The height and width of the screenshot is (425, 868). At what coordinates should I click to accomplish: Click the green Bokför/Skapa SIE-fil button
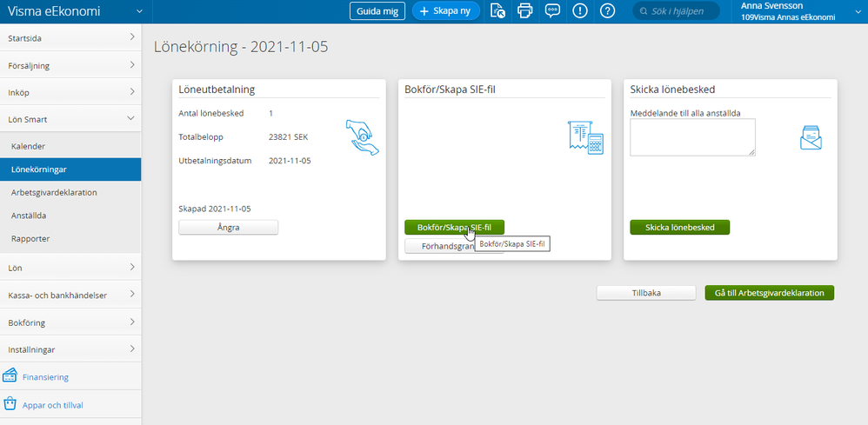[x=455, y=227]
